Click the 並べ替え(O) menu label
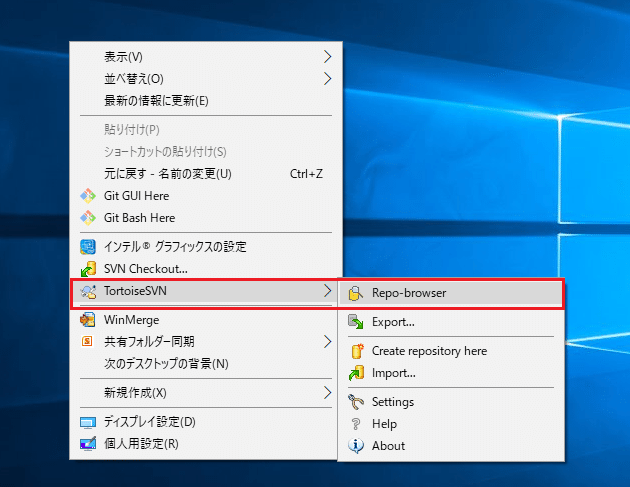Viewport: 630px width, 487px height. point(134,79)
